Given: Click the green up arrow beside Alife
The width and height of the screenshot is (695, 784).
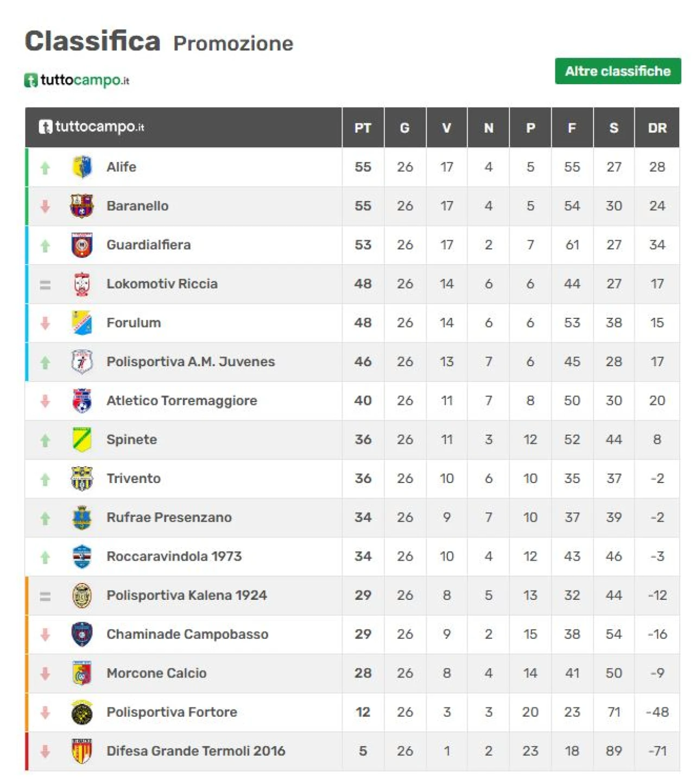Looking at the screenshot, I should point(45,168).
